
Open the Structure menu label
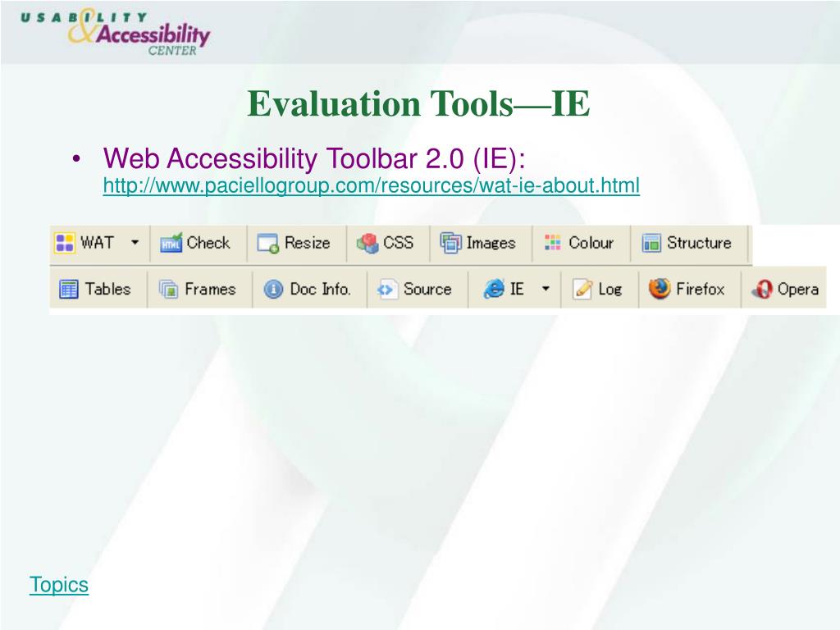[699, 243]
